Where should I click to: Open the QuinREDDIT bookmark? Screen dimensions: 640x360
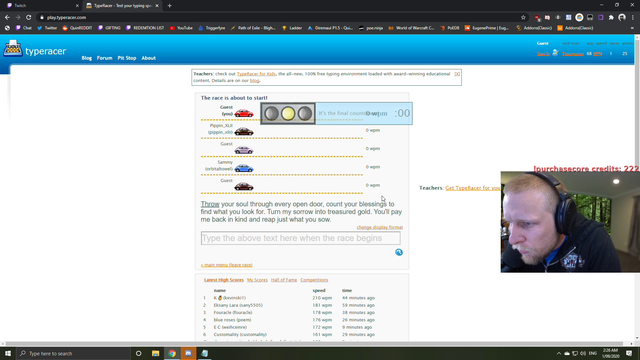(77, 28)
